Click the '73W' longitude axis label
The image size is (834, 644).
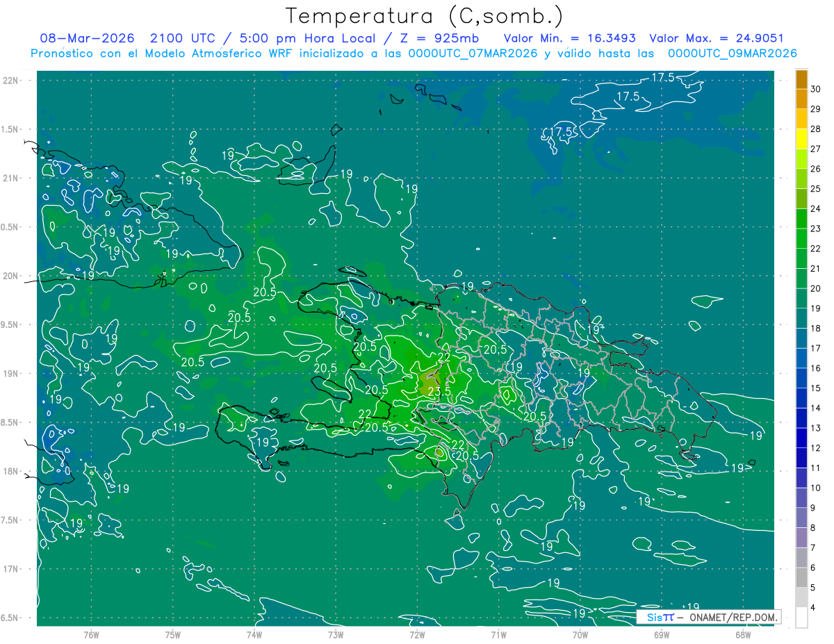[x=336, y=634]
